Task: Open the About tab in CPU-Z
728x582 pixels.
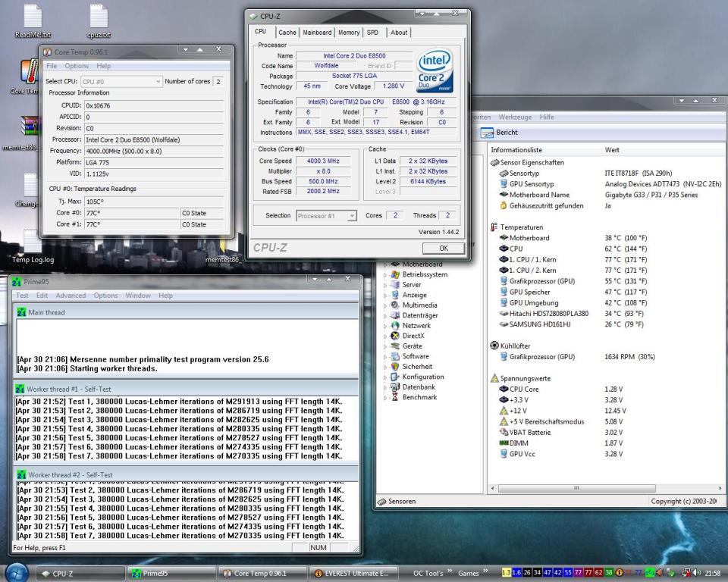Action: pyautogui.click(x=399, y=33)
